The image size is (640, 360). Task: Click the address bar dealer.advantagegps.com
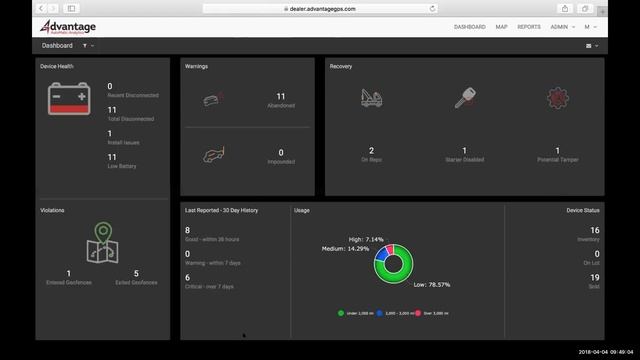click(x=320, y=9)
